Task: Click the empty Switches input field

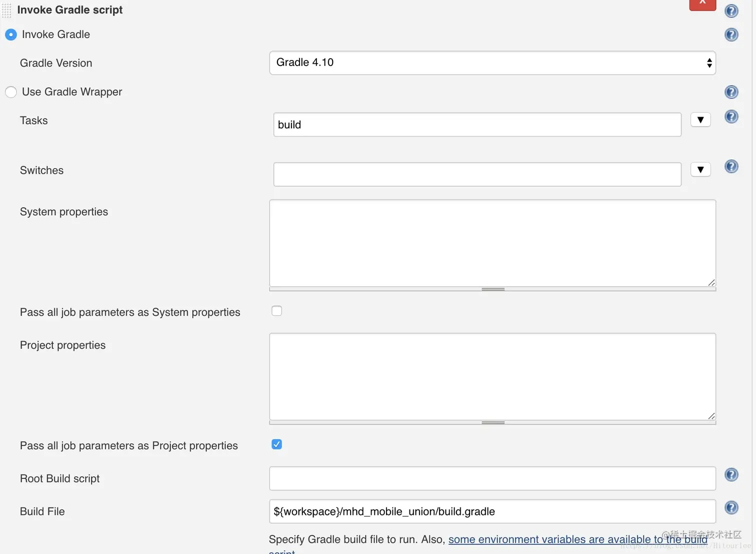Action: pyautogui.click(x=477, y=174)
